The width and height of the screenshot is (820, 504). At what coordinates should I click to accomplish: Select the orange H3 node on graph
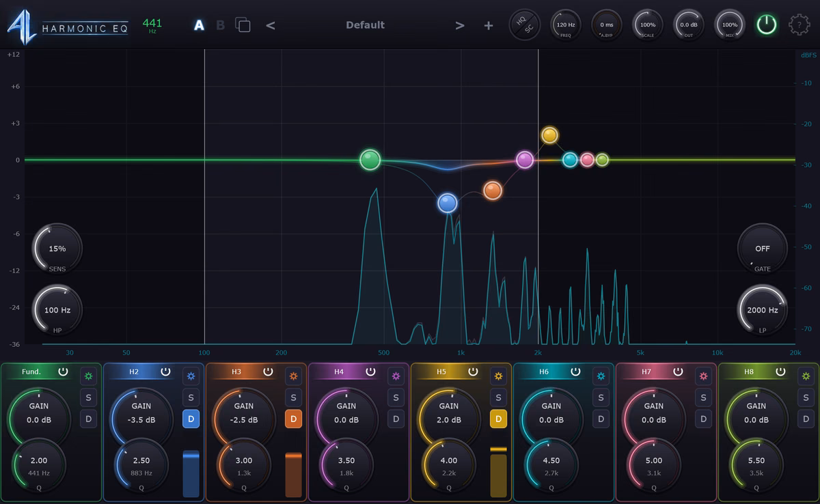pos(493,190)
